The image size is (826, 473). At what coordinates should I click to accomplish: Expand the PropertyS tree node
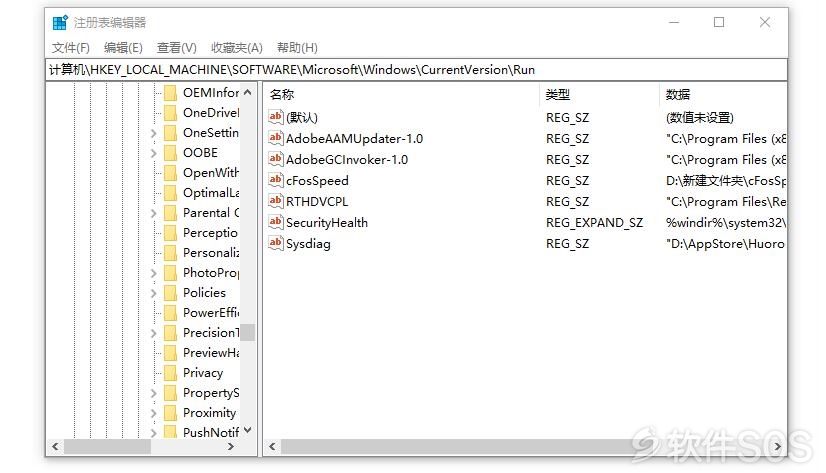click(x=153, y=393)
